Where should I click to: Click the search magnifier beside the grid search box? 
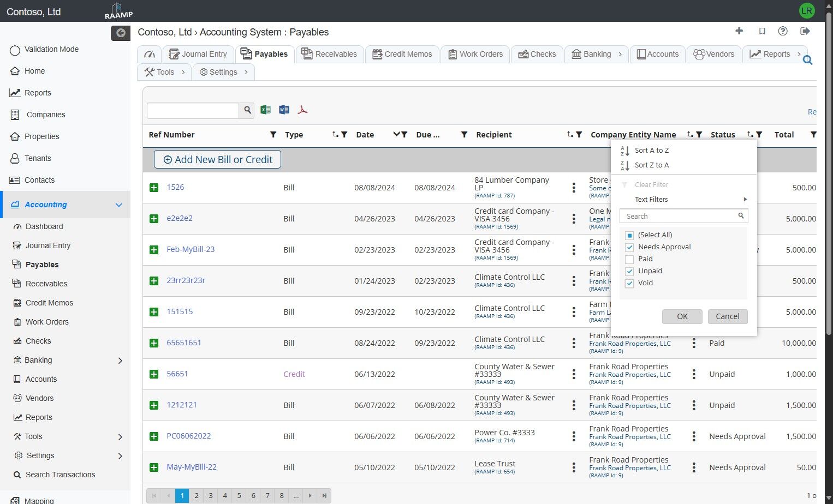click(x=247, y=110)
